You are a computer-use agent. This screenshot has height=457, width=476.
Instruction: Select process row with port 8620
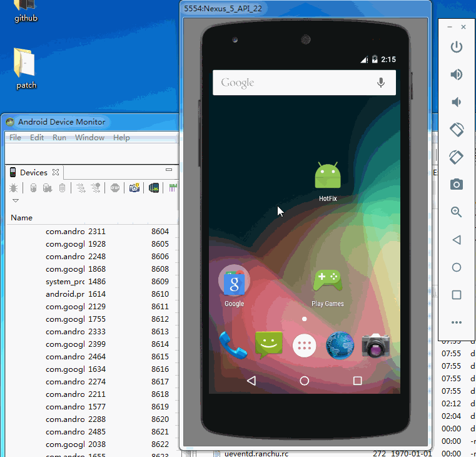(93, 419)
